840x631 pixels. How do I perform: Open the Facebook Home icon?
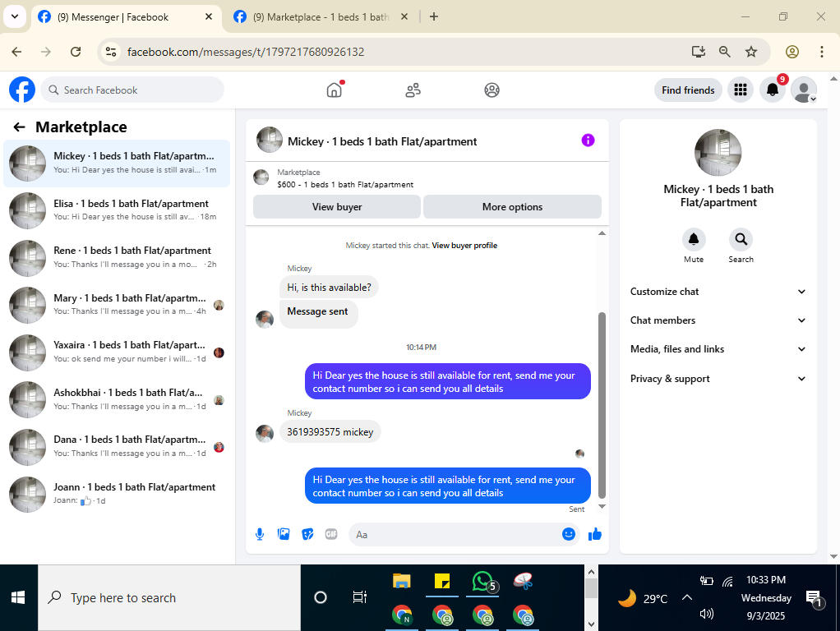335,90
